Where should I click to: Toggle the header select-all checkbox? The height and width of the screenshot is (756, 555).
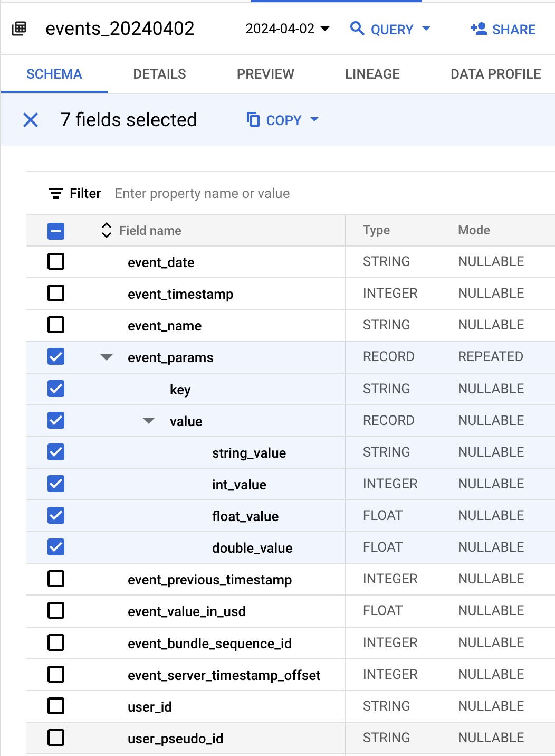tap(56, 231)
